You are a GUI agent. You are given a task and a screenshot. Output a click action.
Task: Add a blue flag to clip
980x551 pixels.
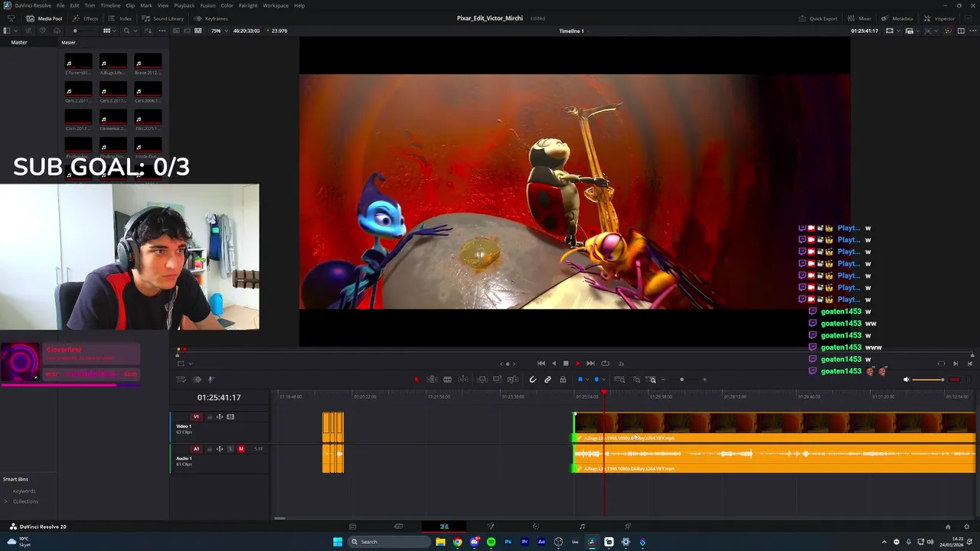580,380
